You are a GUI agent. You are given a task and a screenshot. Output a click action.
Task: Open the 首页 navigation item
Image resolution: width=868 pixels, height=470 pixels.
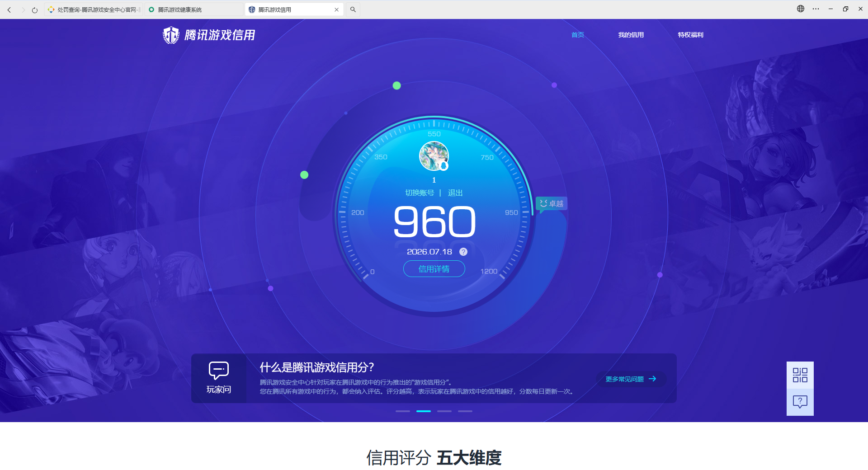pos(578,35)
